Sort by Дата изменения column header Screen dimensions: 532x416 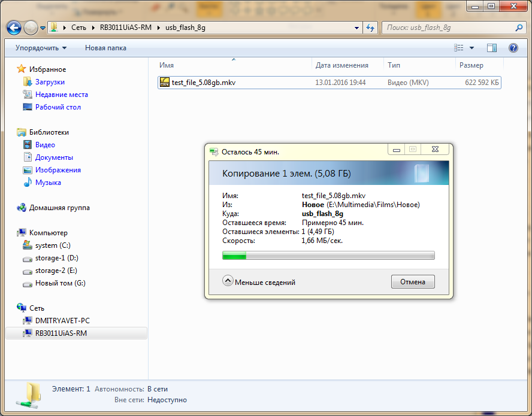(342, 65)
